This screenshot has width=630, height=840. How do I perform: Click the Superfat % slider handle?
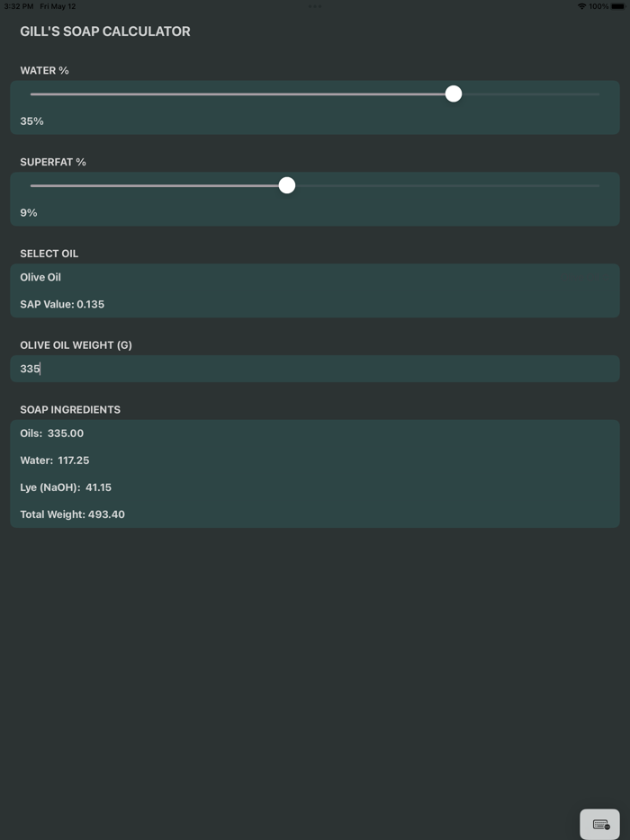point(287,185)
